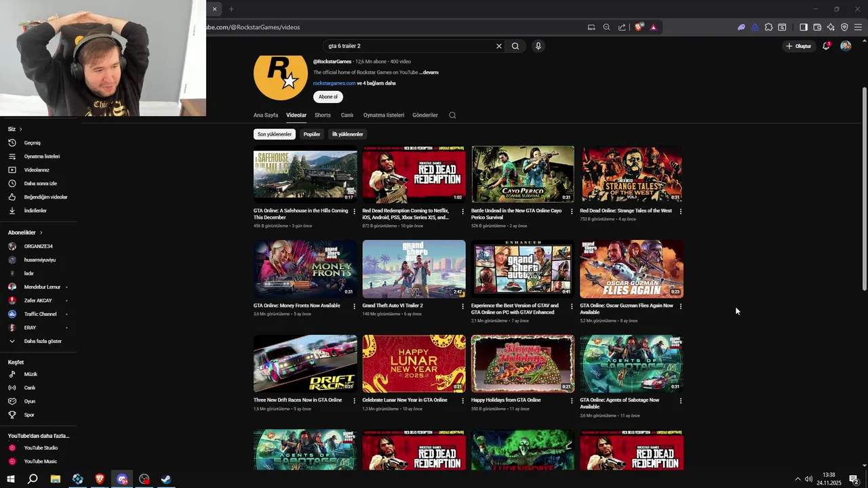Open options menu for Money Fronts video
Viewport: 868px width, 488px height.
click(x=354, y=306)
